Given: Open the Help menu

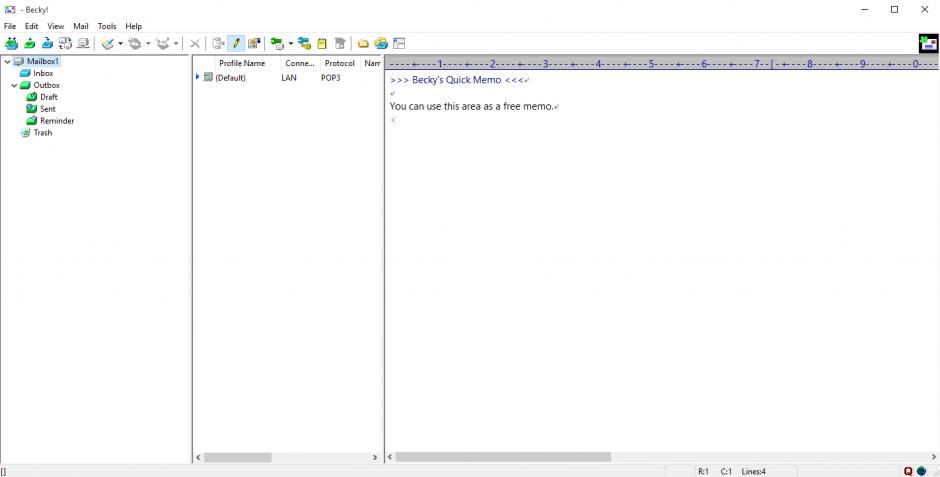Looking at the screenshot, I should click(134, 26).
